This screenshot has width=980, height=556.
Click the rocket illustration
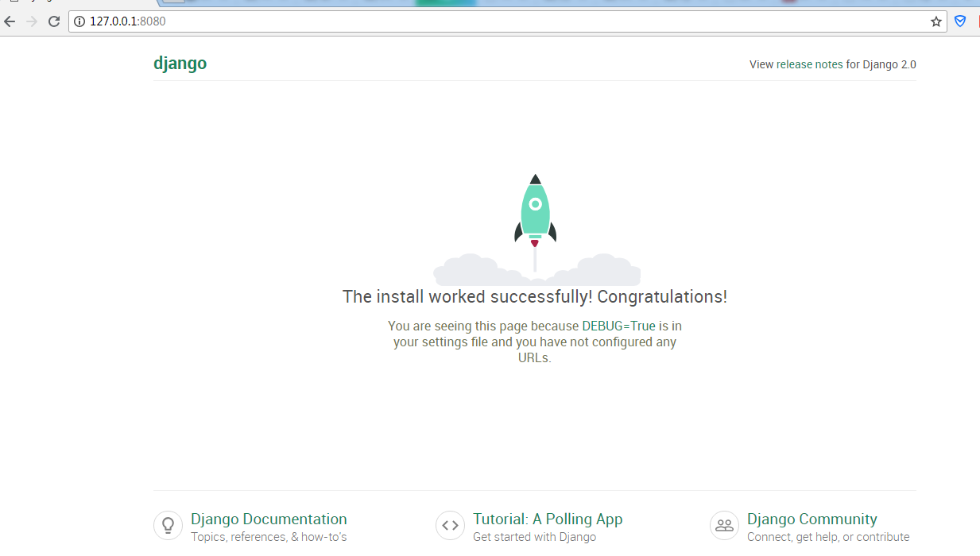pyautogui.click(x=536, y=230)
